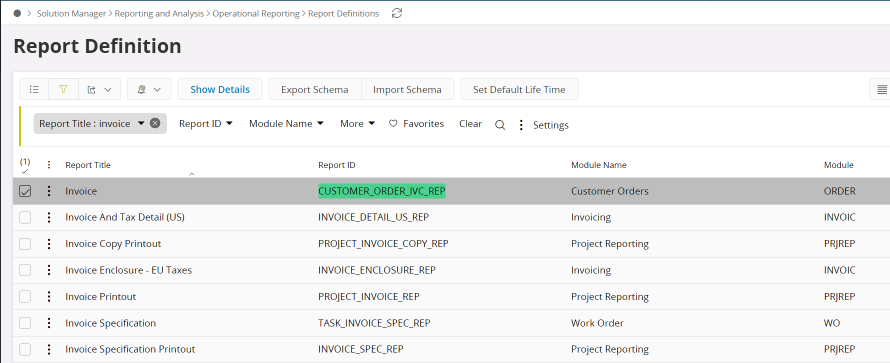Check the Invoice Printout row checkbox

click(x=25, y=297)
